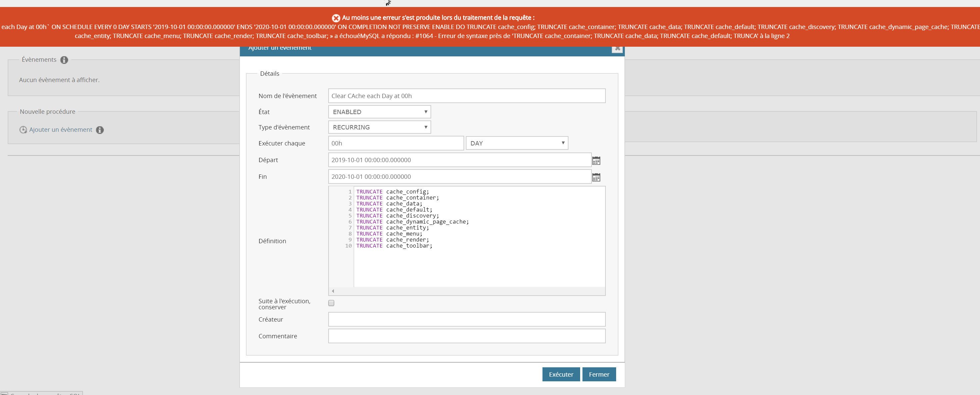Open the calendar picker for Fin

(596, 177)
